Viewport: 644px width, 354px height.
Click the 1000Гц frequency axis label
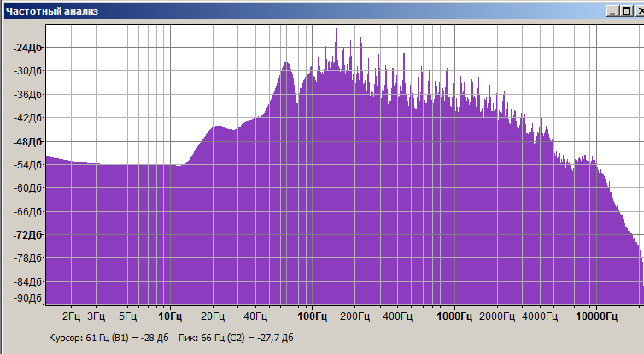tap(454, 316)
